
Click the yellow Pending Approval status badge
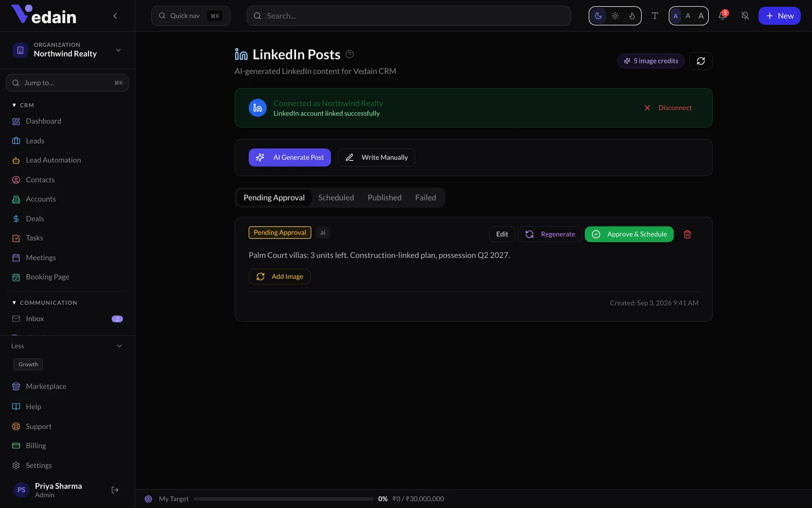[280, 233]
